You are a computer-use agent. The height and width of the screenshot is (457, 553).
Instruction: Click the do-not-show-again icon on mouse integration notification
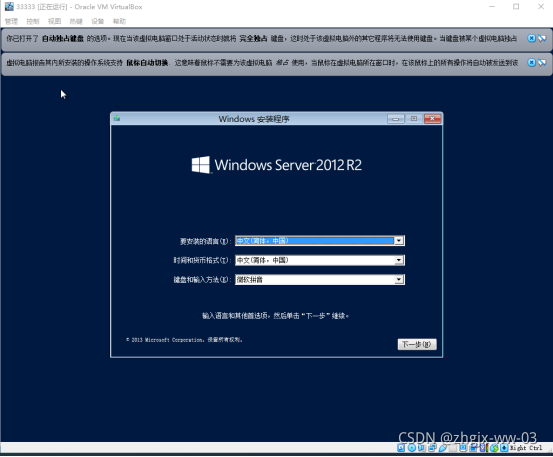pyautogui.click(x=542, y=62)
